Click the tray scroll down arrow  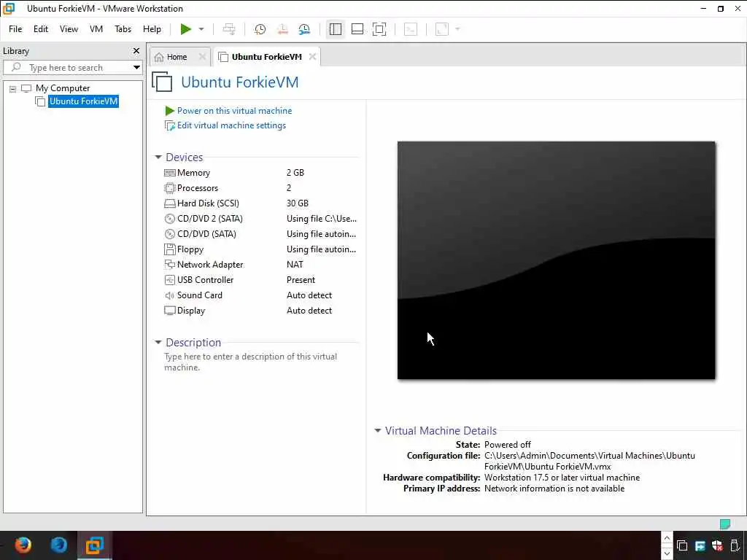coord(667,553)
